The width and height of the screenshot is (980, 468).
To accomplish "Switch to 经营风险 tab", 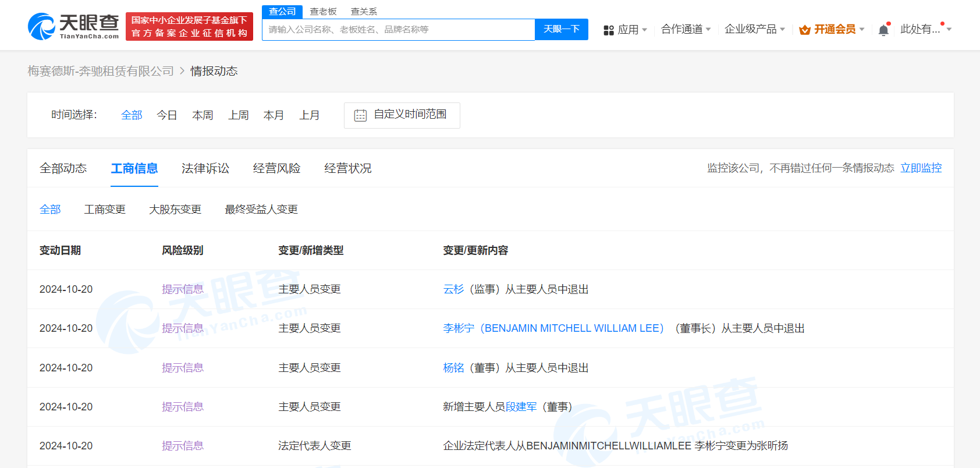I will (277, 168).
